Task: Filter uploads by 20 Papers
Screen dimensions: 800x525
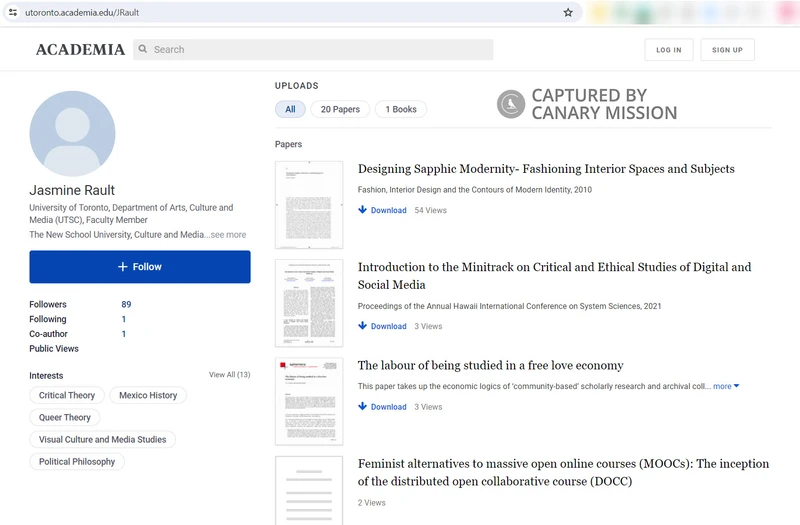Action: [340, 109]
